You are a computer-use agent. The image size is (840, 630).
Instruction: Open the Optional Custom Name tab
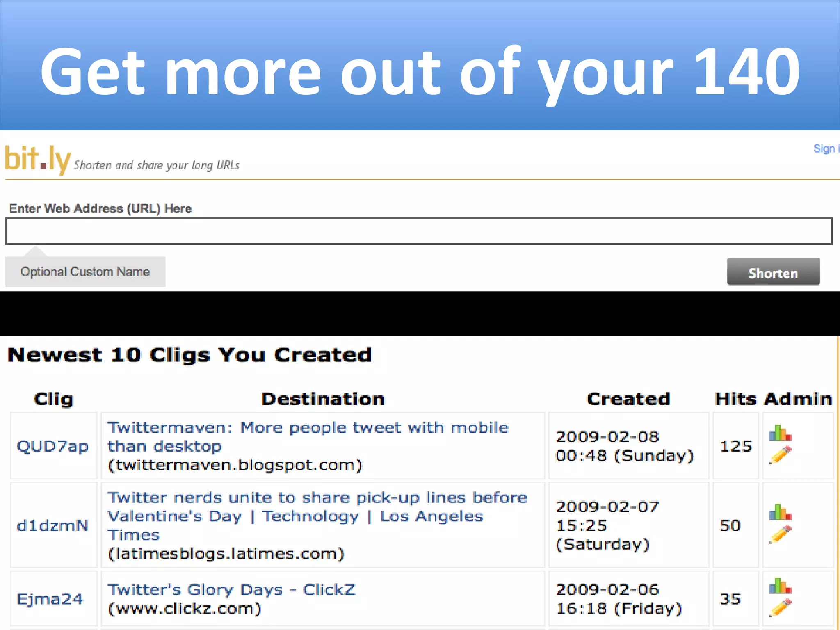[x=85, y=272]
